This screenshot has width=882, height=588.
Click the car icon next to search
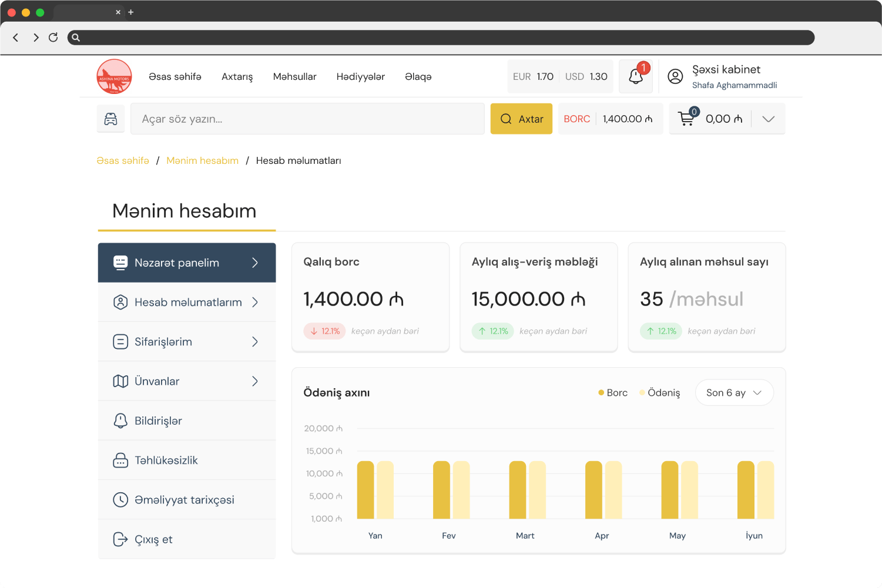click(x=110, y=118)
